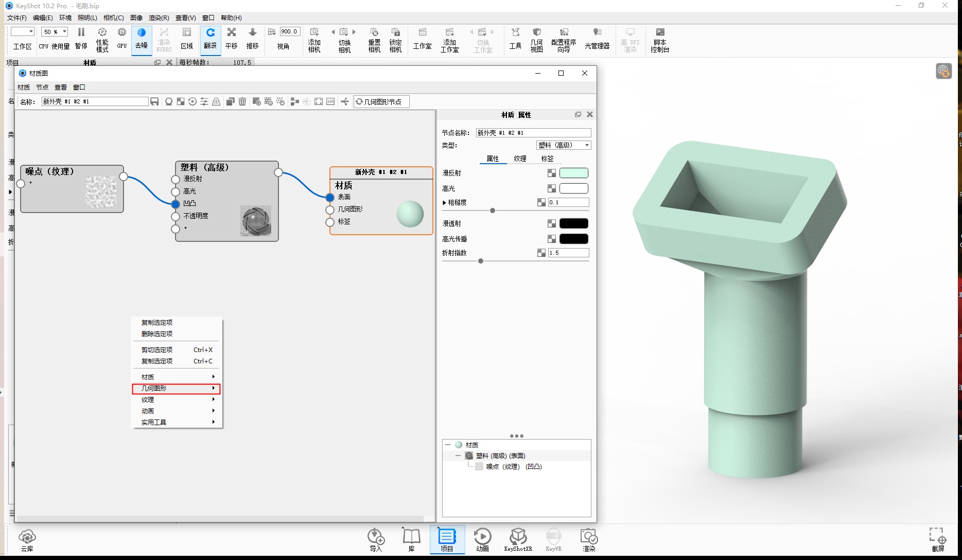962x560 pixels.
Task: Toggle Performance Mode (性能模式)
Action: [102, 39]
